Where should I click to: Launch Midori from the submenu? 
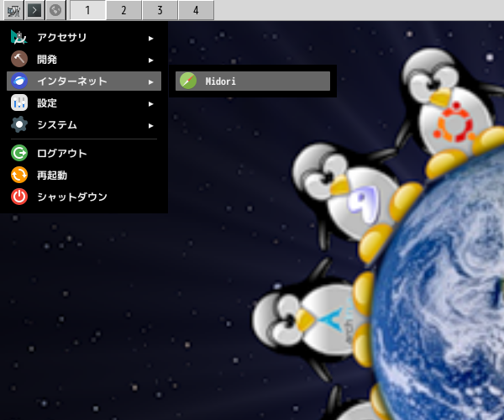point(253,81)
